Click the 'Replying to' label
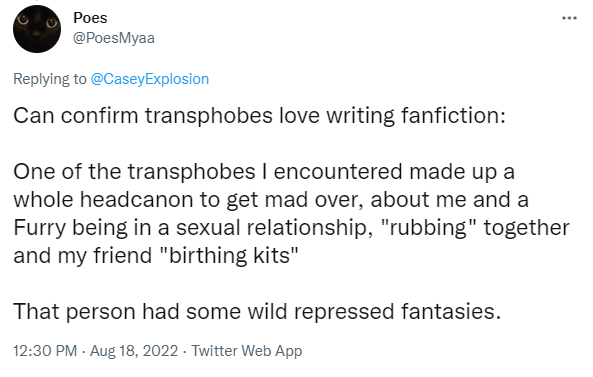593x377 pixels. 50,79
